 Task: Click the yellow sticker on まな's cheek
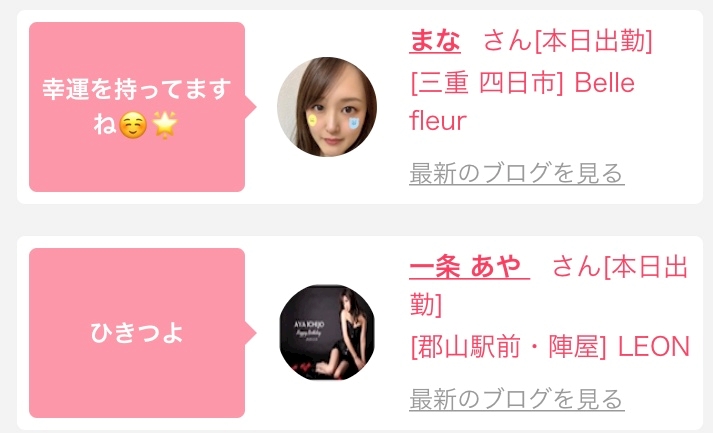tap(312, 120)
